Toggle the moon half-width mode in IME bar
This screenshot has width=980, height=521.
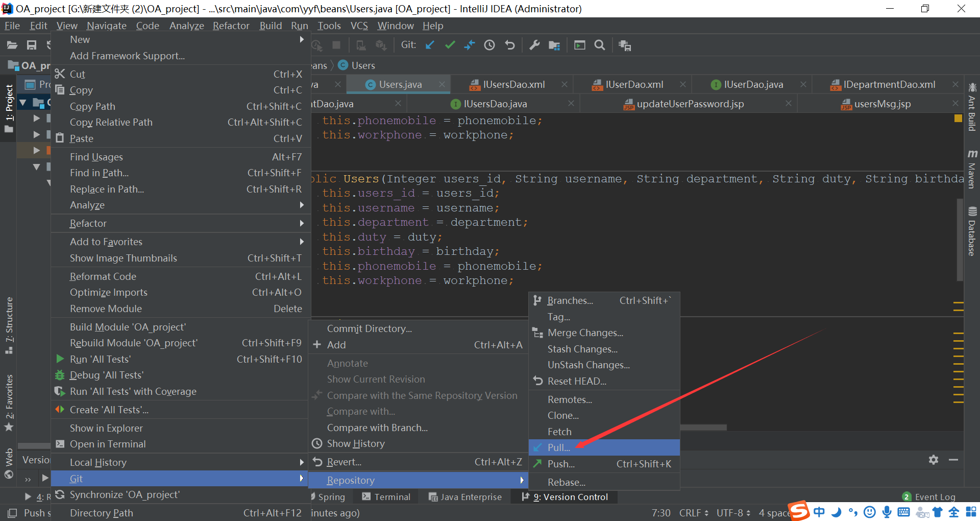[836, 512]
